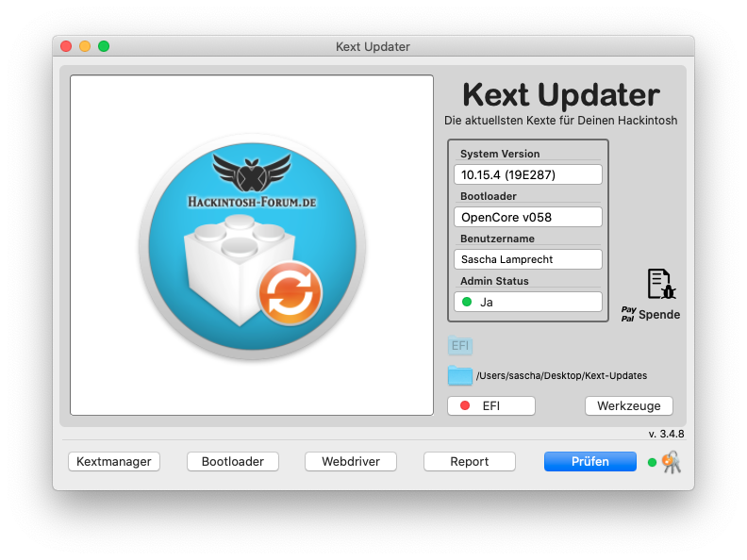
Task: Start checking with Prüfen button
Action: [x=590, y=461]
